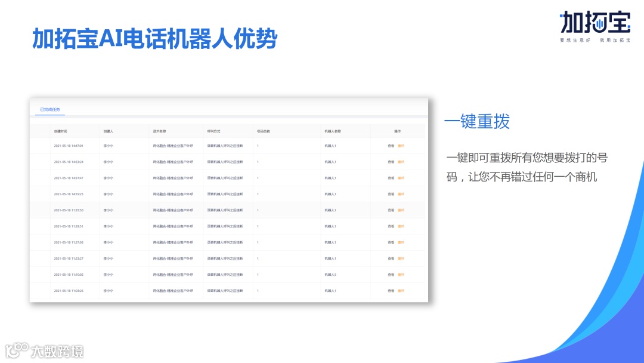Click the orange redial link for 11:29:51

coord(401,226)
